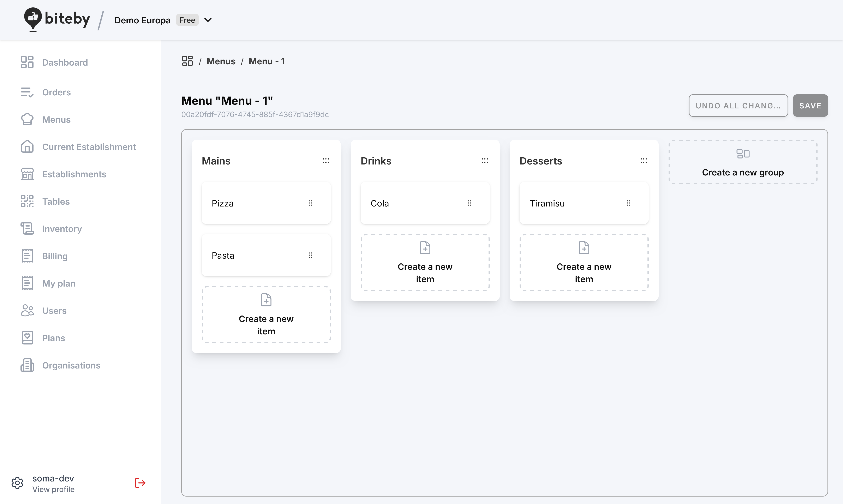
Task: Click the Menus breadcrumb link
Action: click(x=221, y=61)
